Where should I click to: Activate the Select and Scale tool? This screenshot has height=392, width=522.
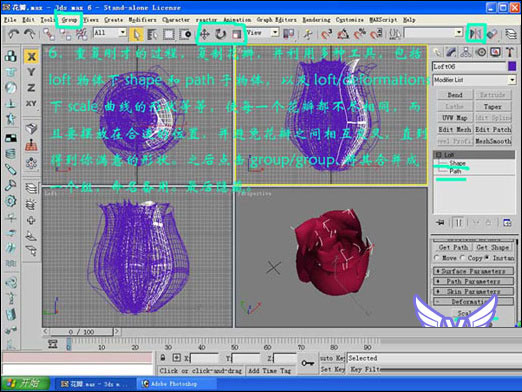pos(236,34)
